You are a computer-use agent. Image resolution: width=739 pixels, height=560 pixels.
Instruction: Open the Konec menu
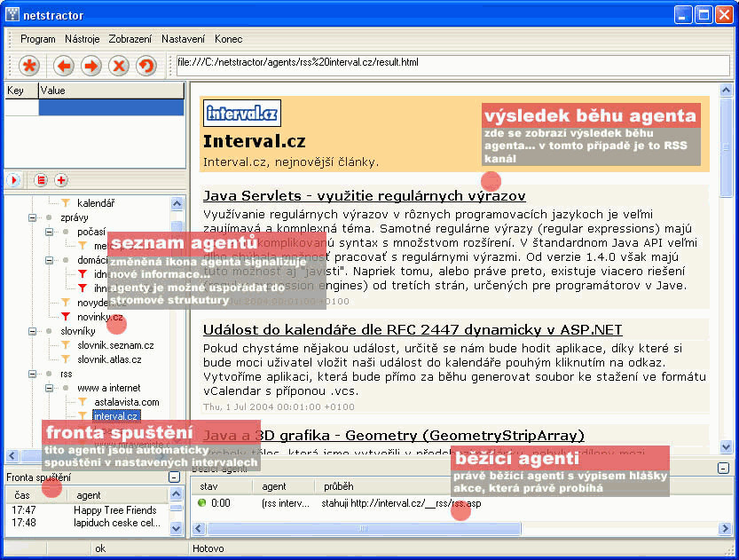pyautogui.click(x=229, y=39)
